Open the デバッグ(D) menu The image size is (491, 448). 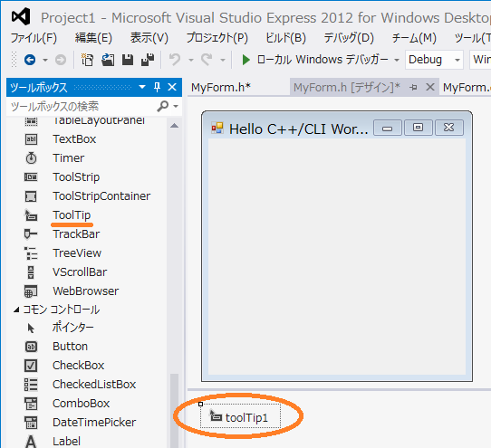[x=349, y=38]
